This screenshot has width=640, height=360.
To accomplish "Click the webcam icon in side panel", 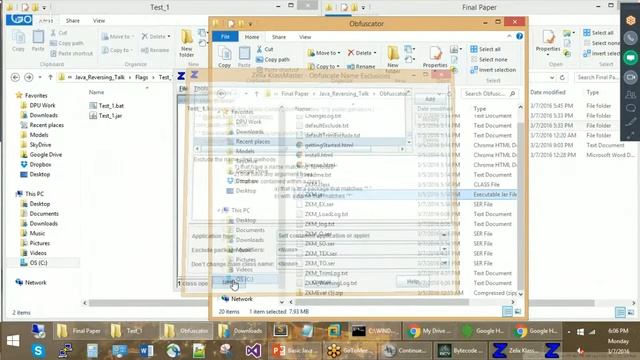I will click(630, 77).
